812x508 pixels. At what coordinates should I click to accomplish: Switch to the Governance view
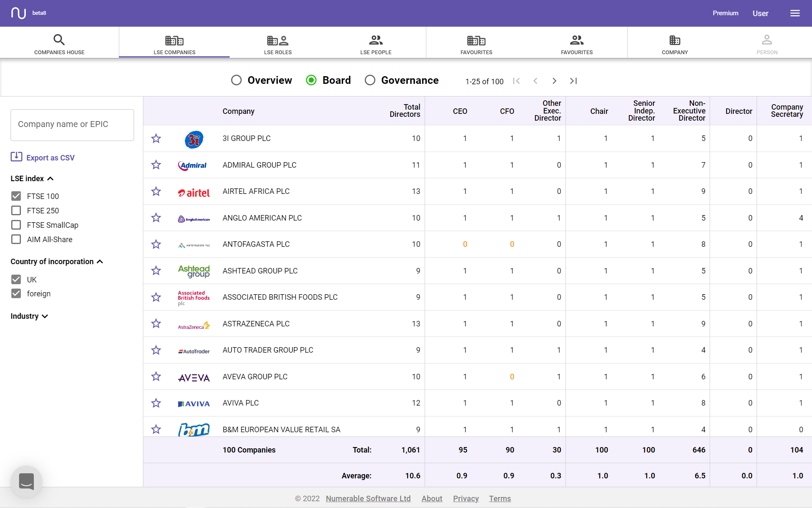point(370,80)
